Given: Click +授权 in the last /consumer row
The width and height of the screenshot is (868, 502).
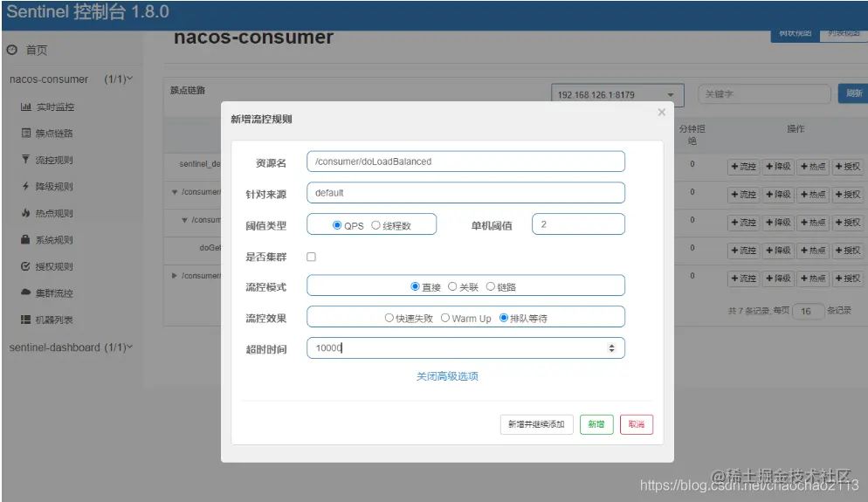Looking at the screenshot, I should [x=848, y=279].
